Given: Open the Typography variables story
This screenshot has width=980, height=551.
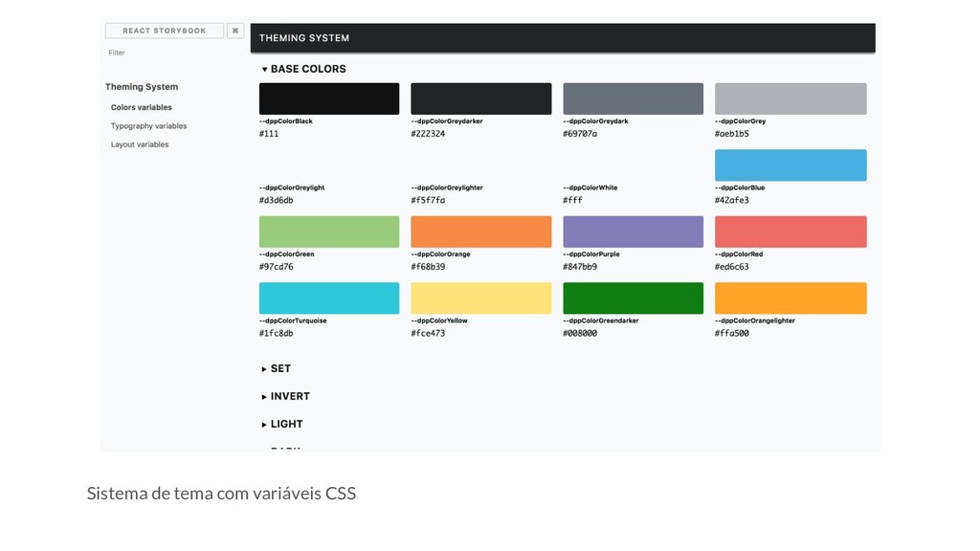Looking at the screenshot, I should coord(148,126).
